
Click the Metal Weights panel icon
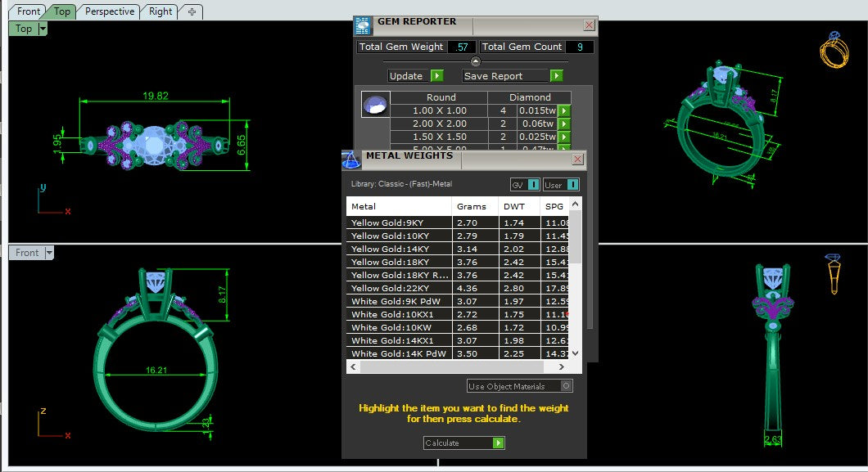(350, 160)
